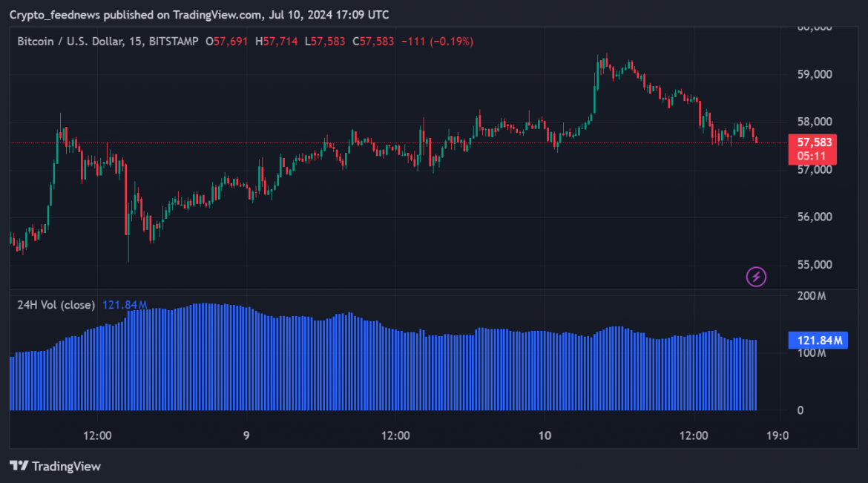Viewport: 868px width, 483px height.
Task: Open symbol search via Bitcoin / U.S. Dollar title
Action: (70, 42)
